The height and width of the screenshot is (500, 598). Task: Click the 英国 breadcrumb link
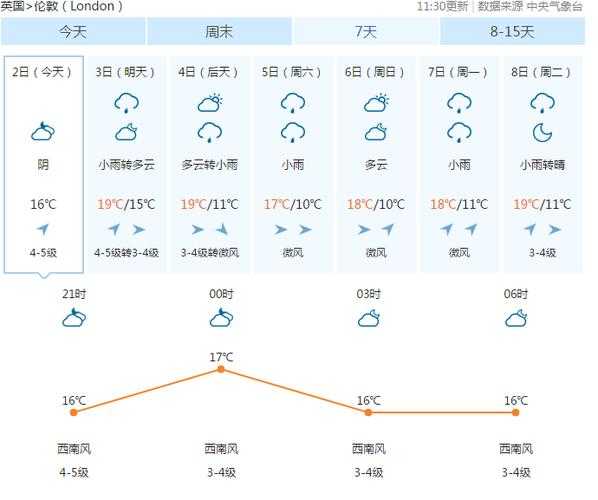click(x=12, y=6)
